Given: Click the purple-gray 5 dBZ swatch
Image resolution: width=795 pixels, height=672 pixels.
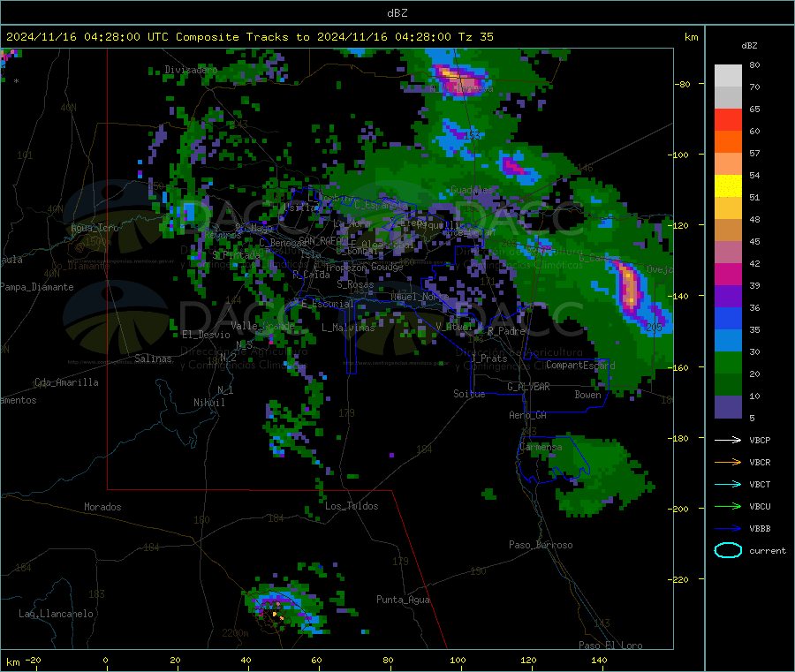Looking at the screenshot, I should click(728, 407).
